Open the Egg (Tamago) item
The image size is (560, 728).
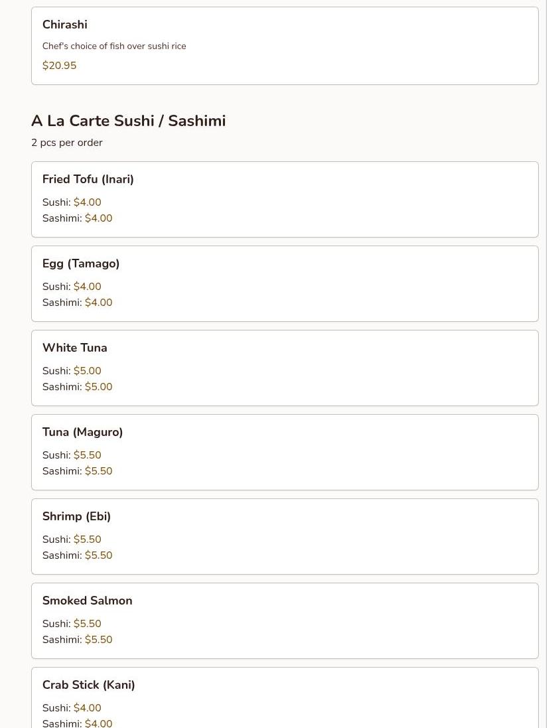coord(81,263)
